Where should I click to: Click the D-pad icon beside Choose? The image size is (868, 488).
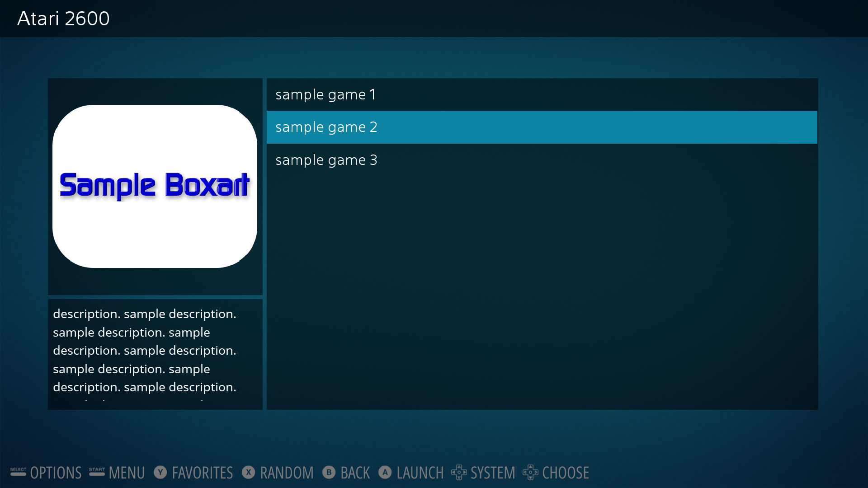pyautogui.click(x=530, y=473)
